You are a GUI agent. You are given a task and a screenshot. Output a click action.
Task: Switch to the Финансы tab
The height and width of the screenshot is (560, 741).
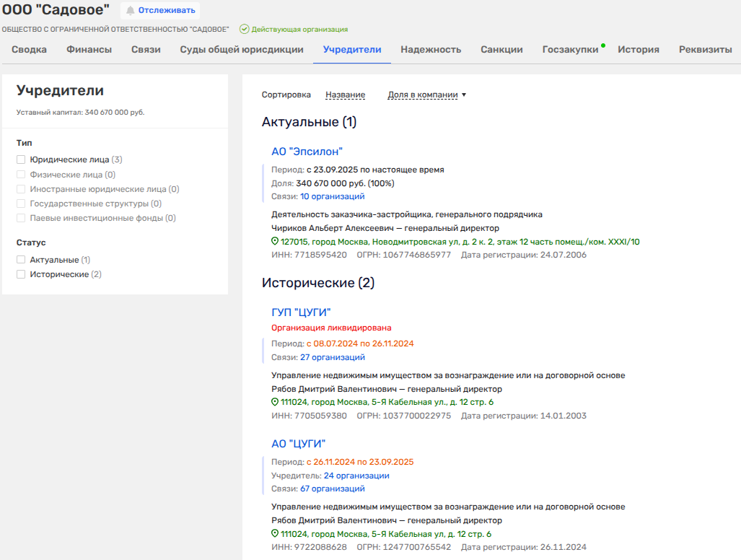click(89, 50)
